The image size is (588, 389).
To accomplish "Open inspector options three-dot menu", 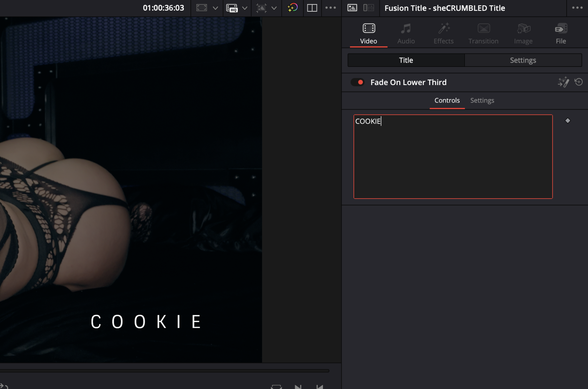I will pyautogui.click(x=577, y=8).
